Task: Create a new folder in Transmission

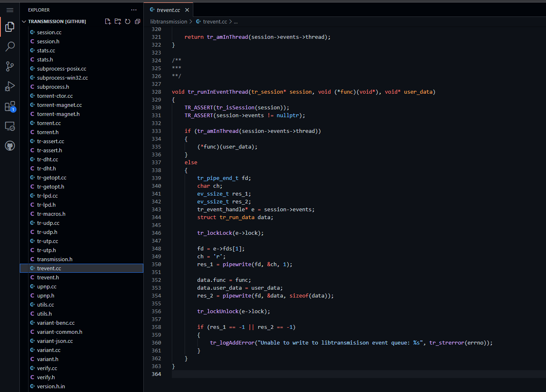Action: click(118, 21)
